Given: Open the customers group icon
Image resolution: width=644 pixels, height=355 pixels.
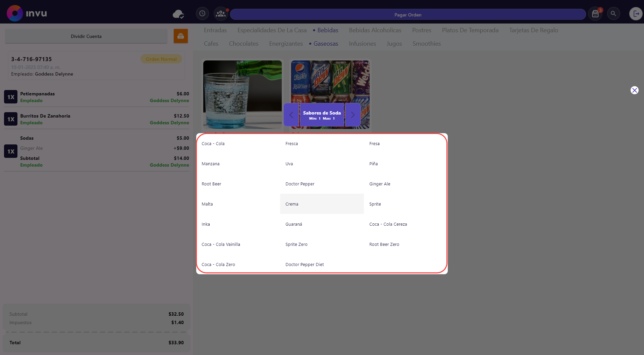Looking at the screenshot, I should [221, 13].
